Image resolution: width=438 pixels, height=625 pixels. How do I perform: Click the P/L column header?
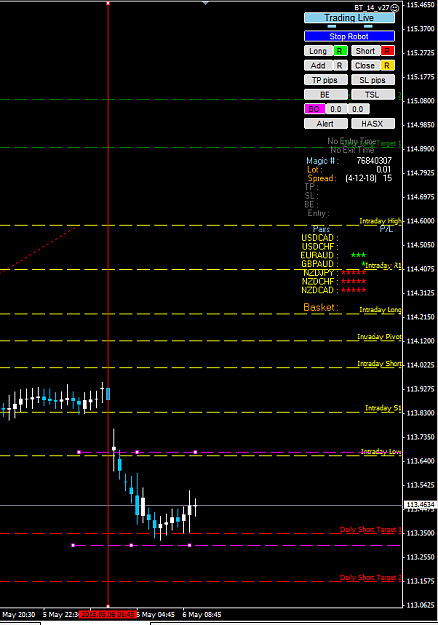click(x=386, y=229)
